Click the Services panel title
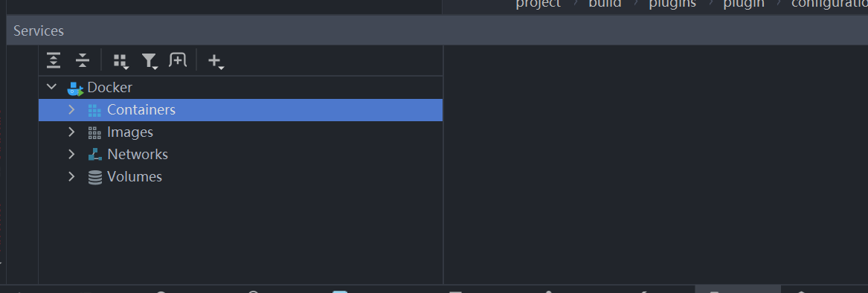Screen dimensions: 868x293 coord(39,31)
